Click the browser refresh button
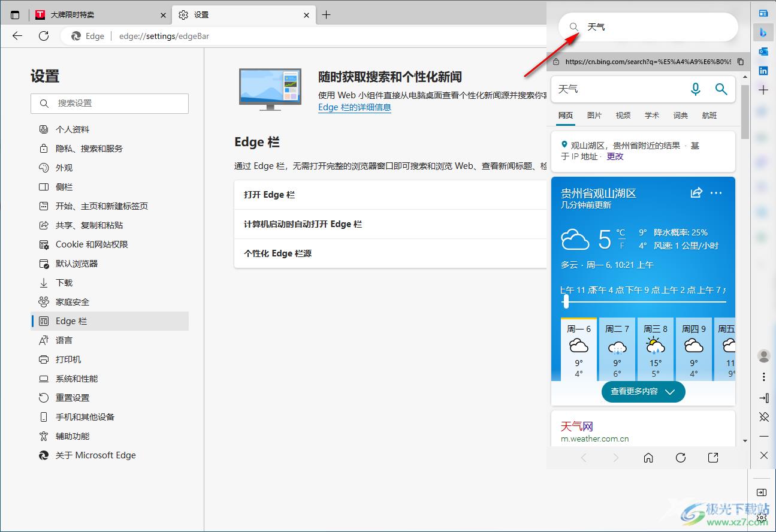This screenshot has height=532, width=776. click(44, 36)
